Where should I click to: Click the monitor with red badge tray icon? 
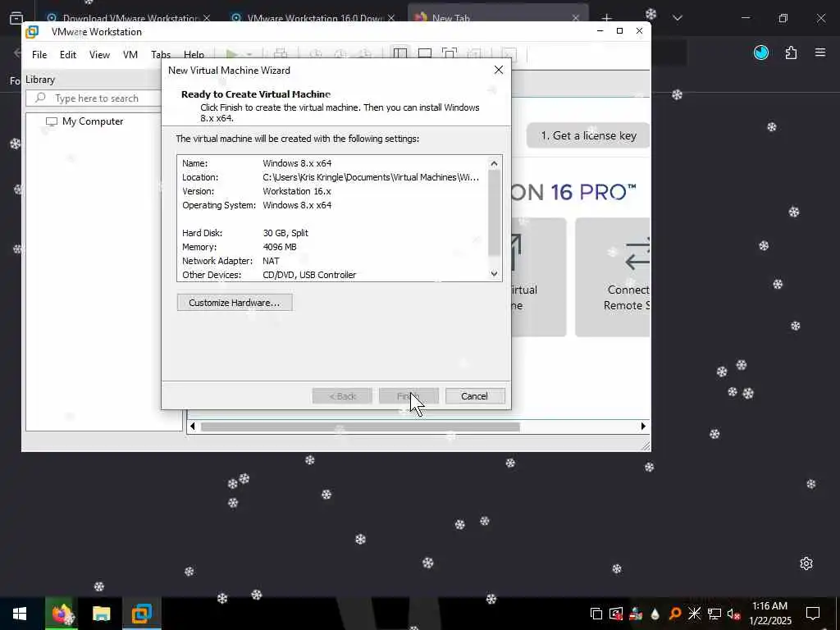pos(616,614)
